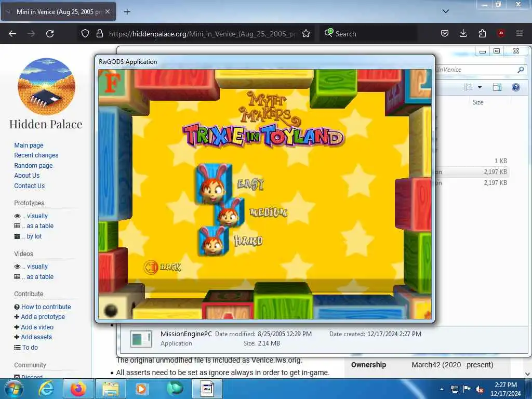View site security padlock info
The width and height of the screenshot is (532, 399).
pyautogui.click(x=99, y=34)
